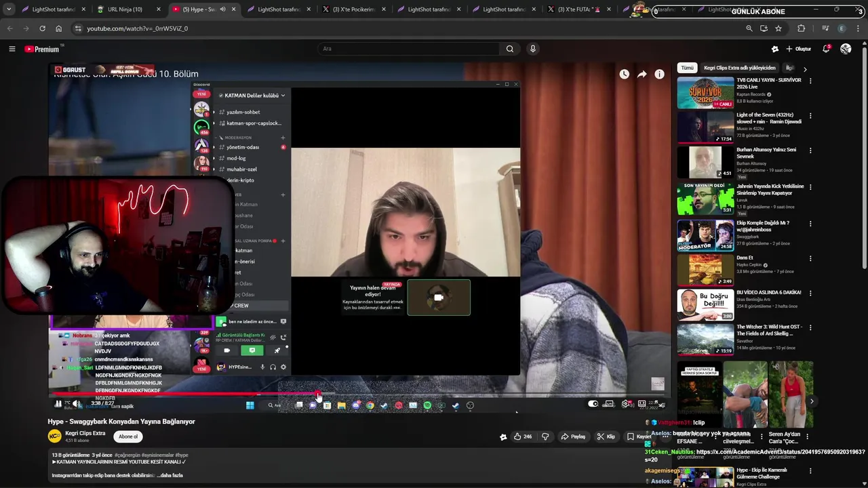Open the video info card icon

click(x=659, y=74)
